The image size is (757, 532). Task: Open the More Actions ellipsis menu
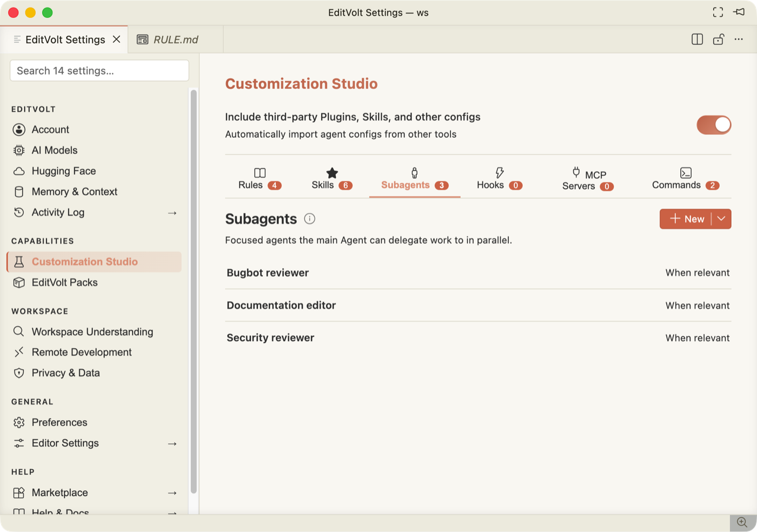tap(739, 39)
